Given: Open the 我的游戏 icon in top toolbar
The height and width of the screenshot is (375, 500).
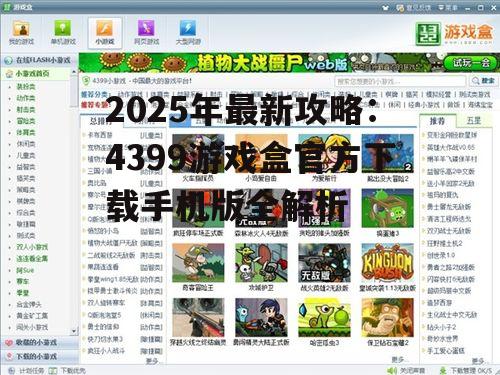Looking at the screenshot, I should tap(21, 29).
